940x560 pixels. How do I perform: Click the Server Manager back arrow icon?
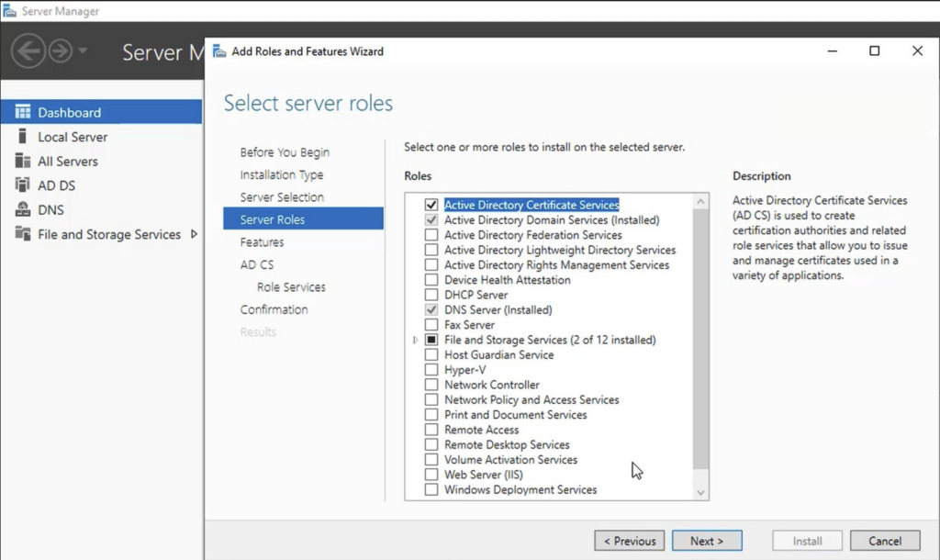28,51
